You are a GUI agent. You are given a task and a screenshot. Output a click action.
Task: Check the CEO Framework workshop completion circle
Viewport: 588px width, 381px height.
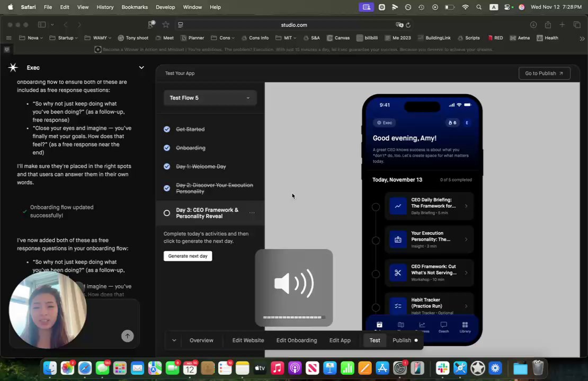[376, 274]
